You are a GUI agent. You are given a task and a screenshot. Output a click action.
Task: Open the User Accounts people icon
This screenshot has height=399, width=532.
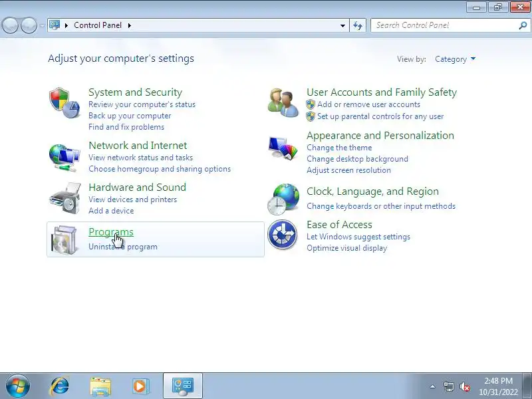click(x=283, y=103)
